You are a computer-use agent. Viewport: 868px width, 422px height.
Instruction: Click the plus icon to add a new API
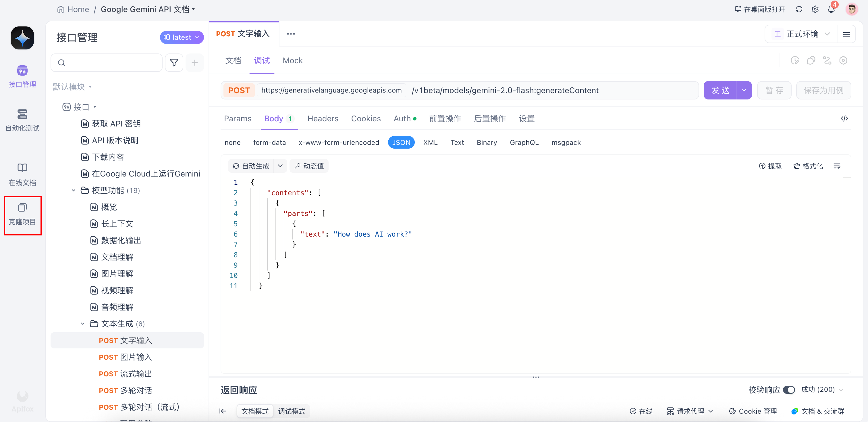click(194, 63)
